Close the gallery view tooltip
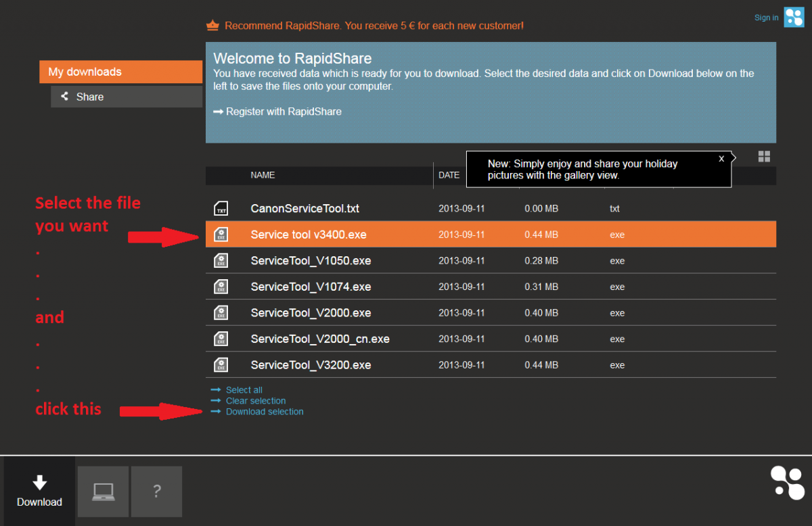This screenshot has width=812, height=526. [x=721, y=158]
